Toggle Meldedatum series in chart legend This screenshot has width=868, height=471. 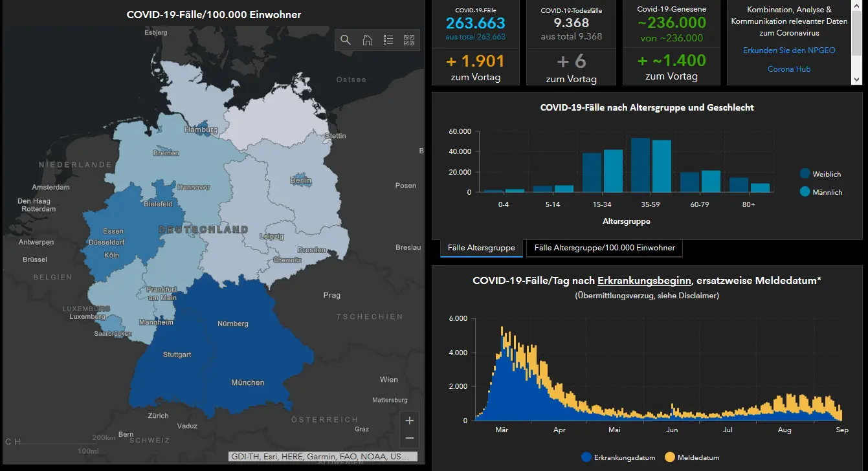[692, 457]
